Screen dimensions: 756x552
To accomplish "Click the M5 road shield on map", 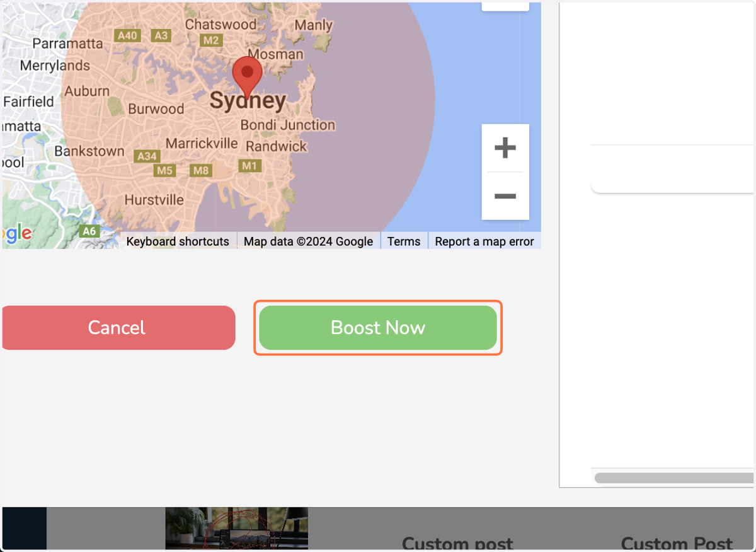I will 165,171.
